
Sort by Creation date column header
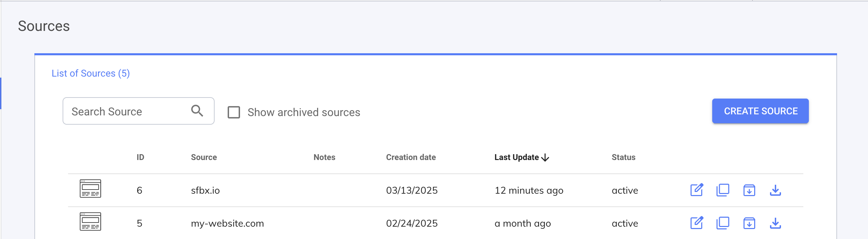(x=411, y=157)
